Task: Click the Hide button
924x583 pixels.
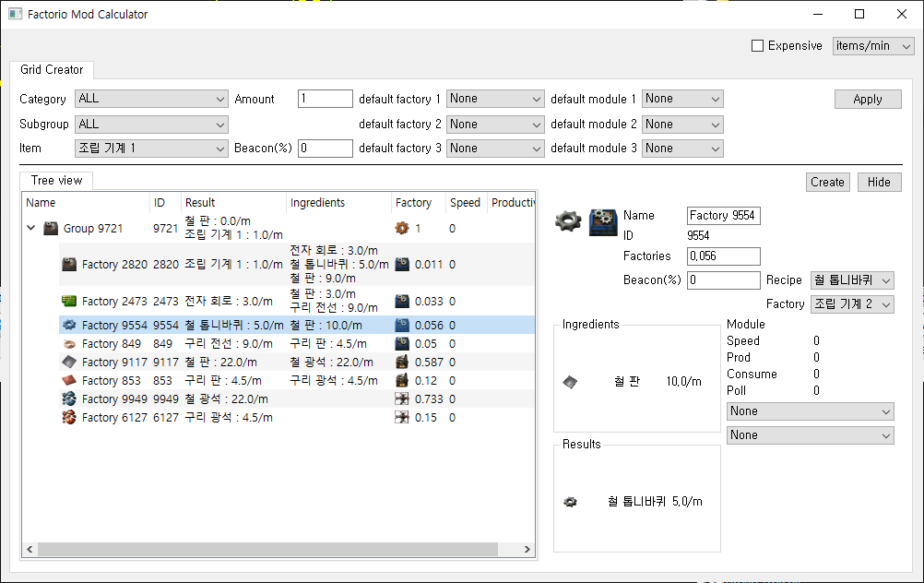Action: tap(879, 182)
